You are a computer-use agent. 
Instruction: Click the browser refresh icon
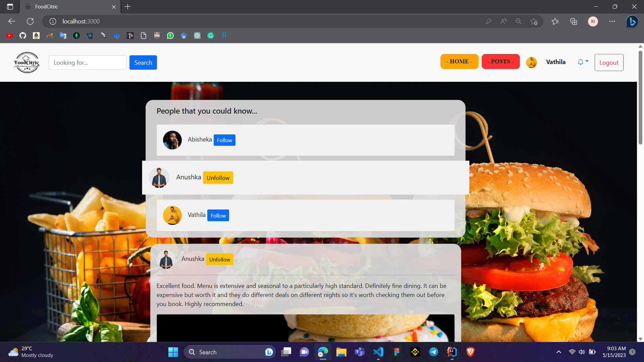click(x=30, y=21)
